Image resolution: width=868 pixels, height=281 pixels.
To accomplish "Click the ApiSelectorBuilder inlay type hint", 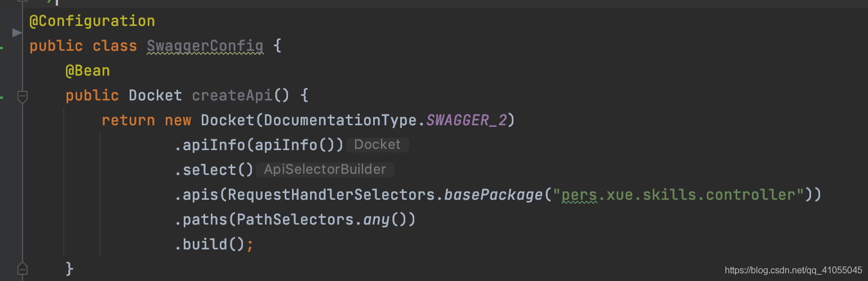I will [325, 170].
